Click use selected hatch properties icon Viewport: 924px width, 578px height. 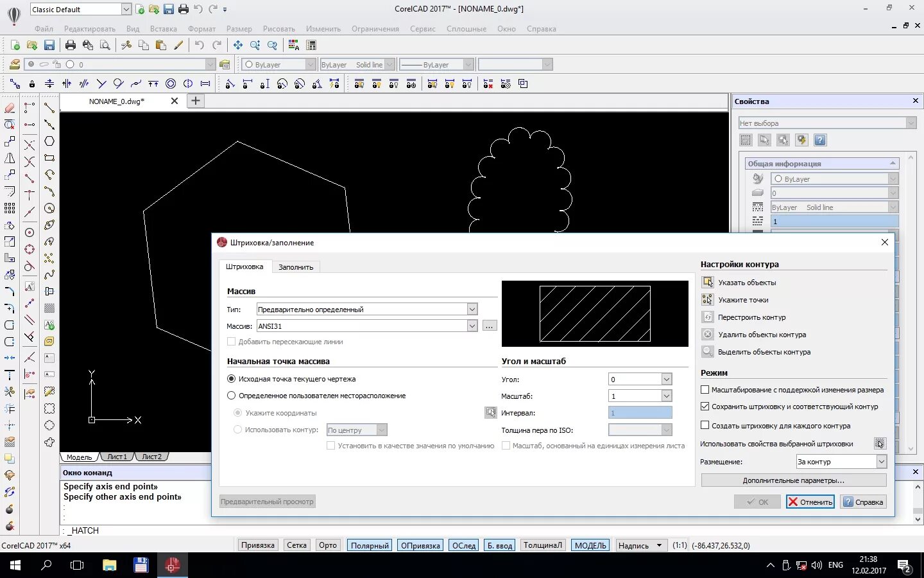click(x=880, y=443)
